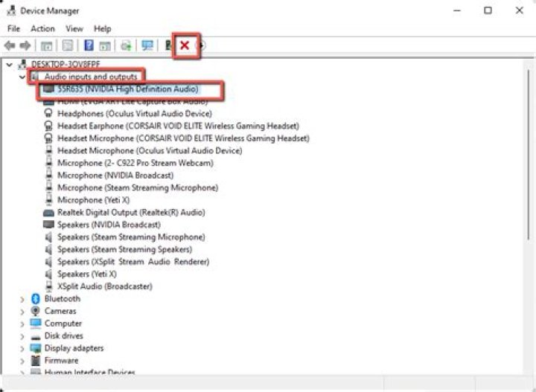
Task: Select the DESKTOP-3OV8FPF computer name
Action: point(66,64)
